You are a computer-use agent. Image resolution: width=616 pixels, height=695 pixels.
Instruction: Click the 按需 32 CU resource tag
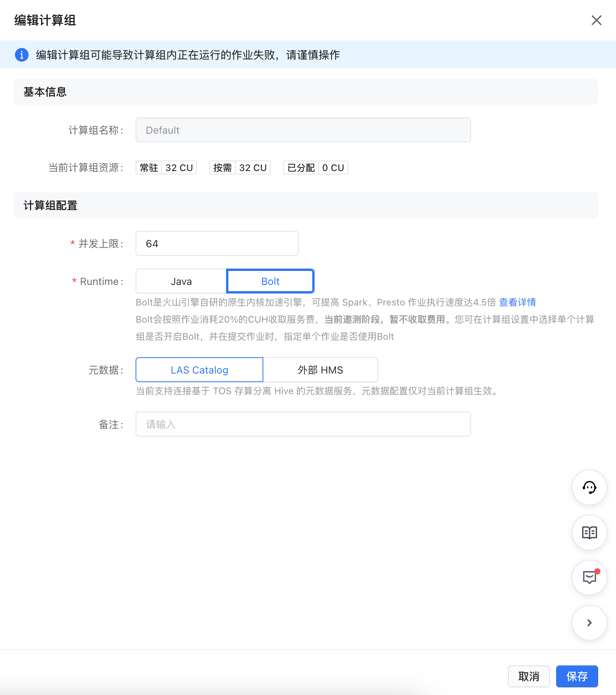[x=240, y=168]
